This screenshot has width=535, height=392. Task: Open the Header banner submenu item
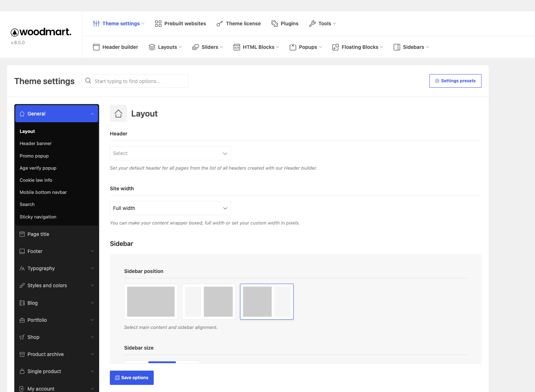pyautogui.click(x=36, y=143)
